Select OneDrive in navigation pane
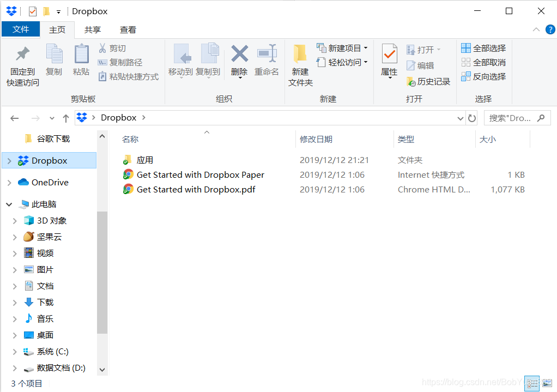 50,182
